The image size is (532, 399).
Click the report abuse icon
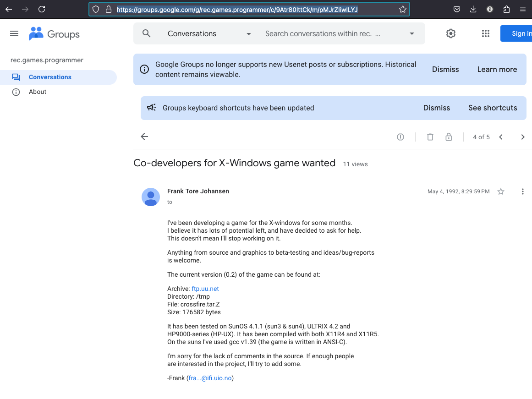coord(400,137)
